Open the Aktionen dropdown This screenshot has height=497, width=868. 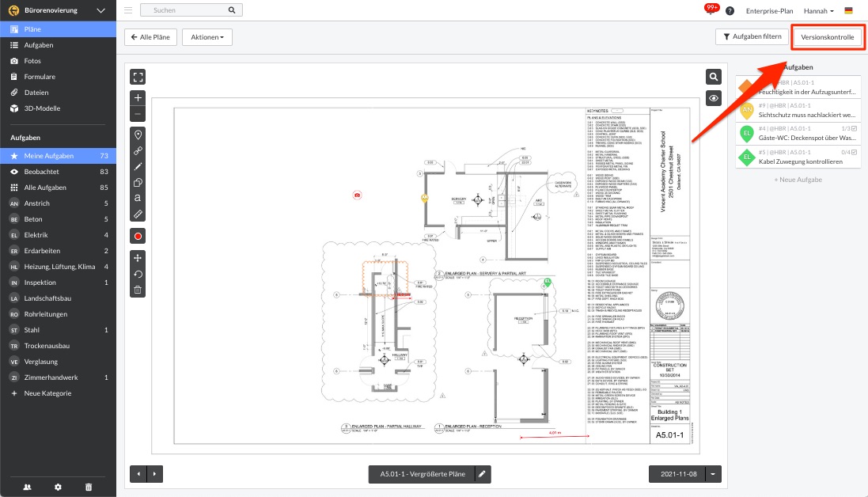pos(207,36)
